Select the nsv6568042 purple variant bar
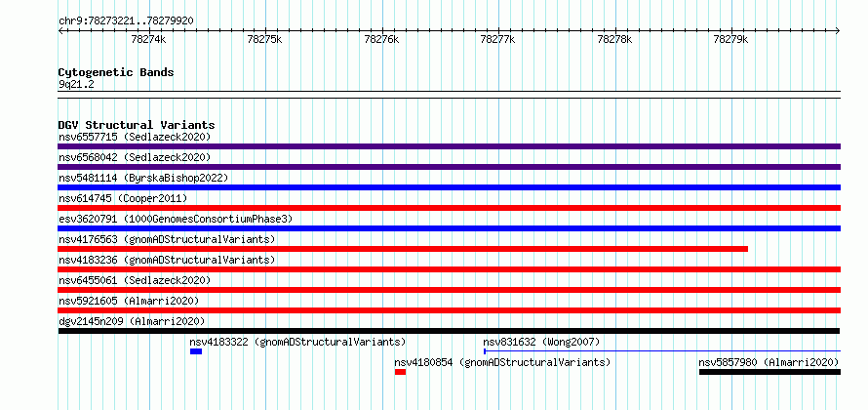 click(449, 167)
